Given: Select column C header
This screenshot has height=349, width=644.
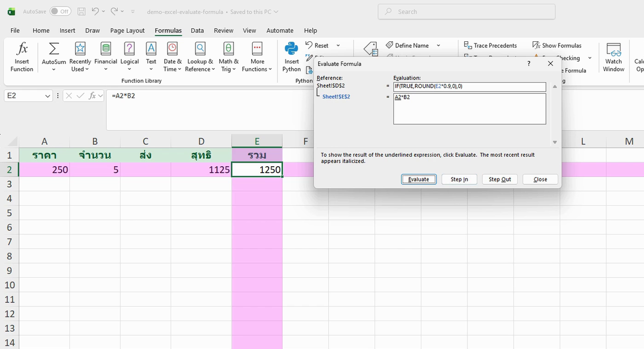Looking at the screenshot, I should click(145, 142).
